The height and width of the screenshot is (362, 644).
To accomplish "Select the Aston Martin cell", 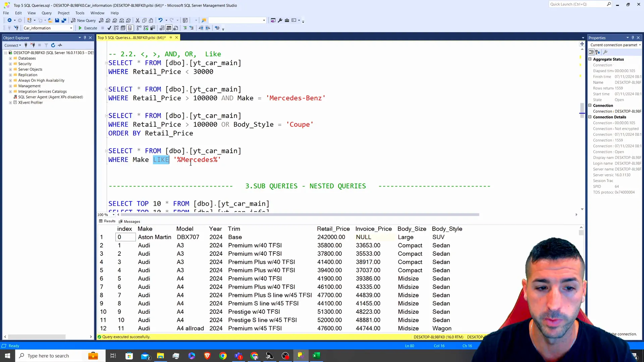I will (x=155, y=237).
